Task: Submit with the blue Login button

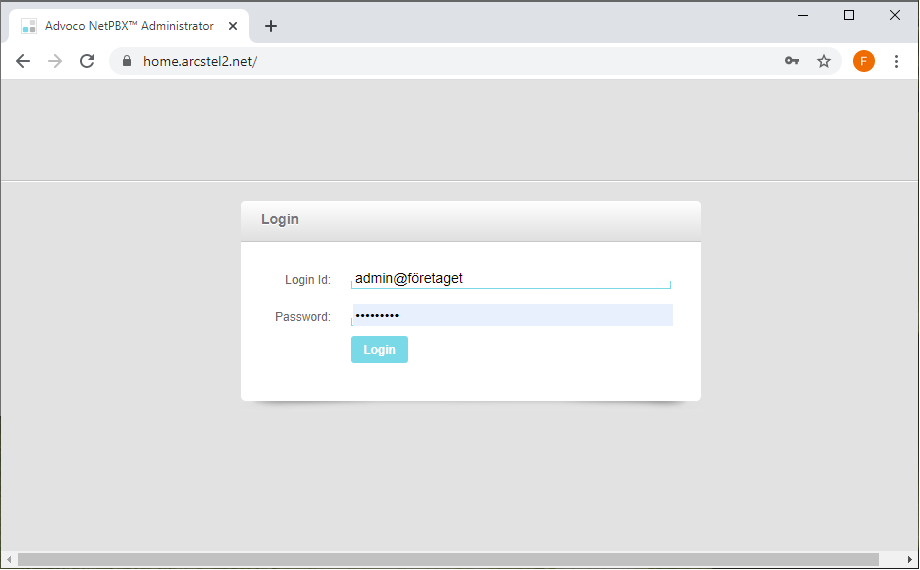Action: [379, 350]
